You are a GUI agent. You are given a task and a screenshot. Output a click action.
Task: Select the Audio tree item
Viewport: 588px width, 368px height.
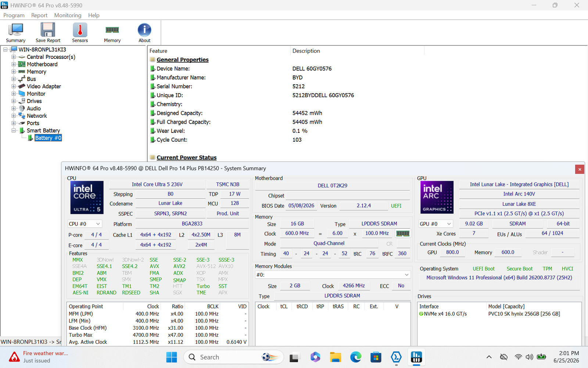click(34, 109)
